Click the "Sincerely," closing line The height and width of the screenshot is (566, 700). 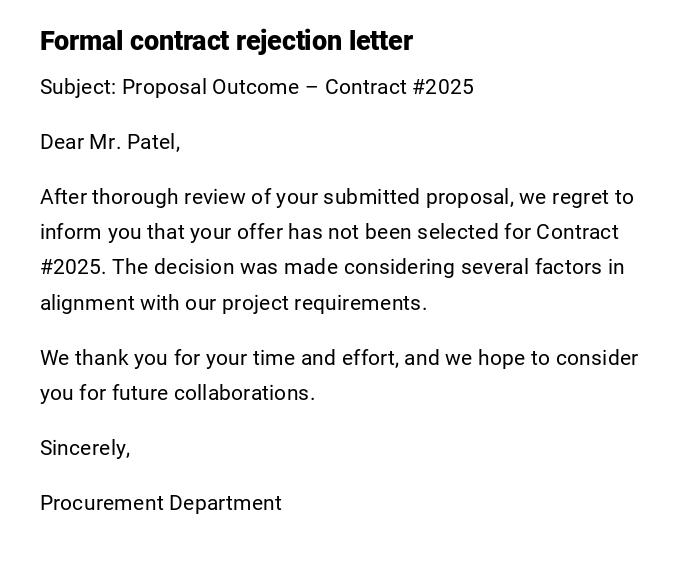tap(85, 448)
